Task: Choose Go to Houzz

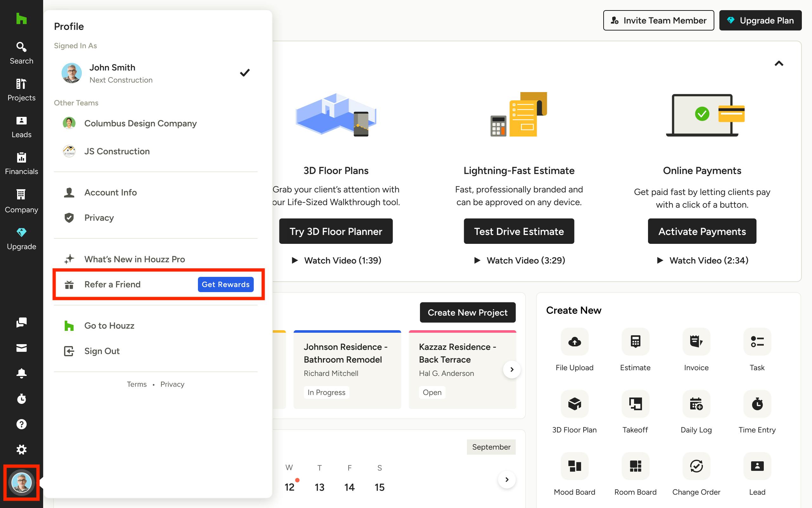Action: pos(156,325)
